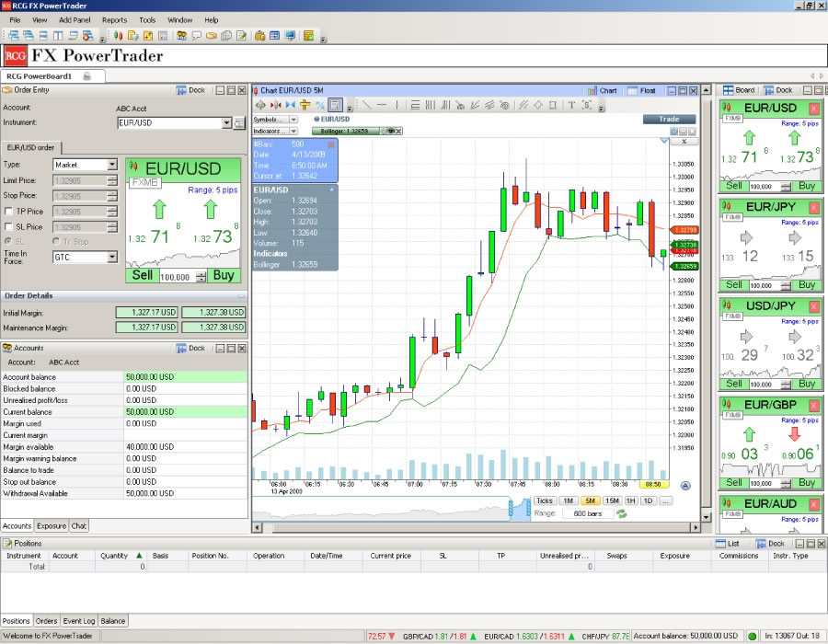The image size is (828, 644).
Task: Click Sell on the Order Entry EUR/USD tile
Action: [143, 276]
